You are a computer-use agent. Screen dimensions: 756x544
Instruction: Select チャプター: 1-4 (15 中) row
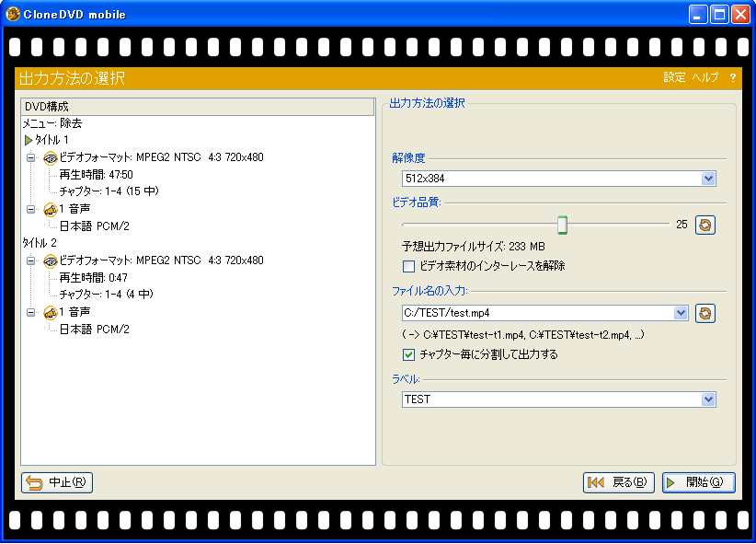pos(109,191)
